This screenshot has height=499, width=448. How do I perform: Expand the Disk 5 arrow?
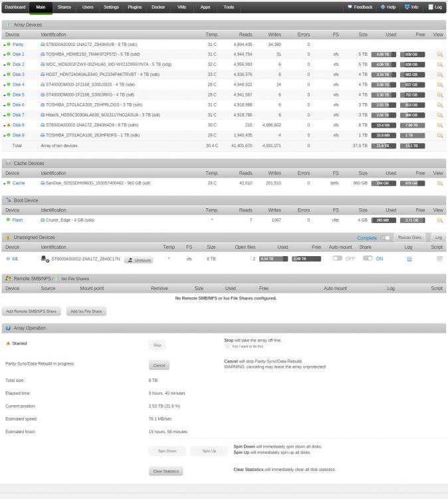5,95
